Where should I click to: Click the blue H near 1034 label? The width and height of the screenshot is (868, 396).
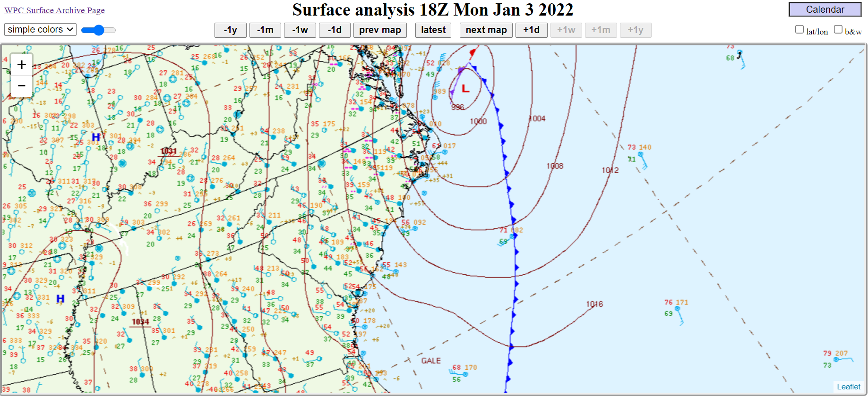coord(60,299)
